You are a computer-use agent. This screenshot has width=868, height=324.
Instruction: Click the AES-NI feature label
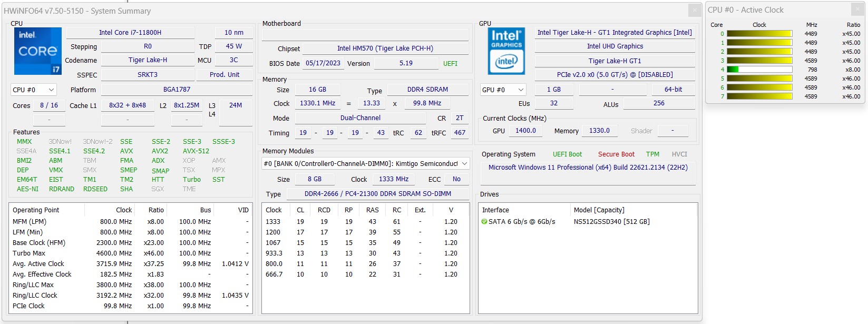(27, 189)
